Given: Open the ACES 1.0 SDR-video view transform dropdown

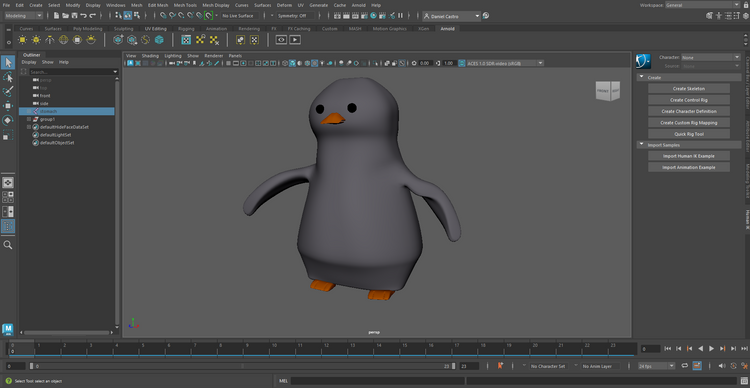Looking at the screenshot, I should (505, 63).
